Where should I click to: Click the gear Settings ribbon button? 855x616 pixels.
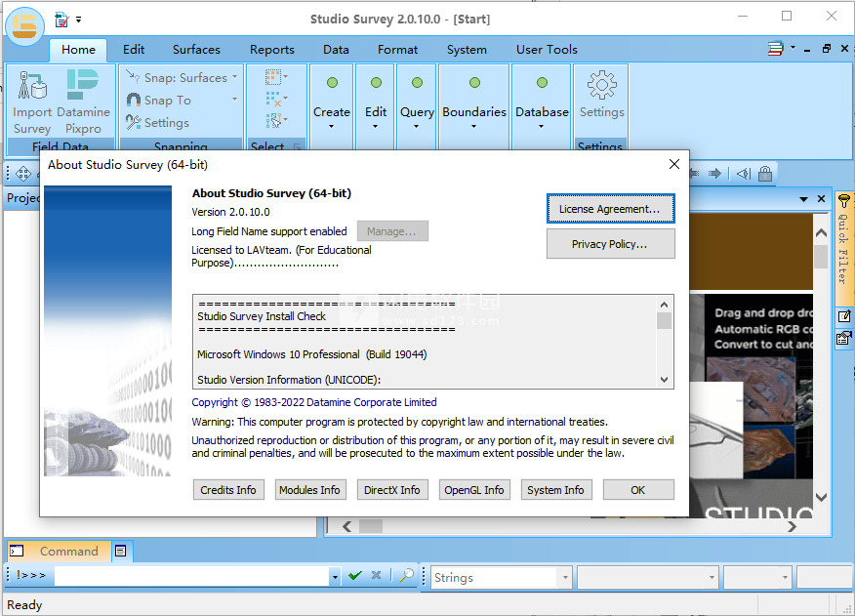pyautogui.click(x=601, y=95)
